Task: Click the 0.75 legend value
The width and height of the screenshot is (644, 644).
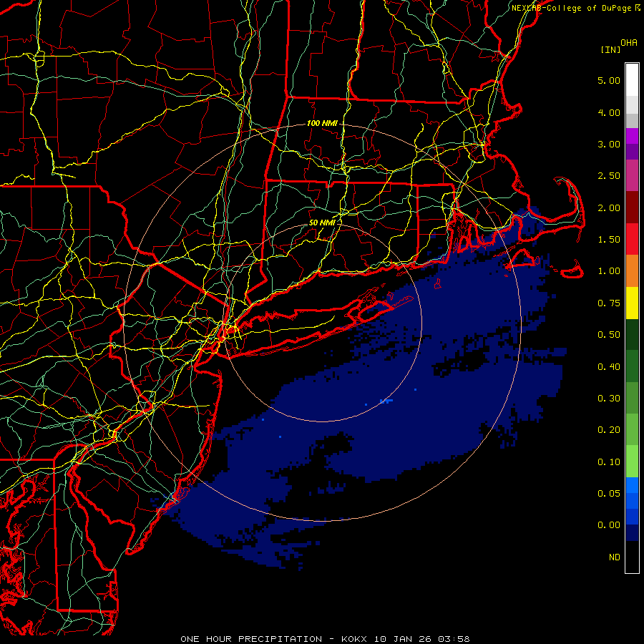Action: click(x=609, y=303)
